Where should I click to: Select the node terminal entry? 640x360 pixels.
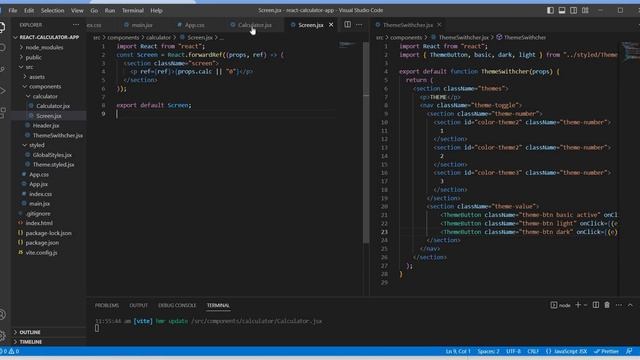click(x=560, y=305)
